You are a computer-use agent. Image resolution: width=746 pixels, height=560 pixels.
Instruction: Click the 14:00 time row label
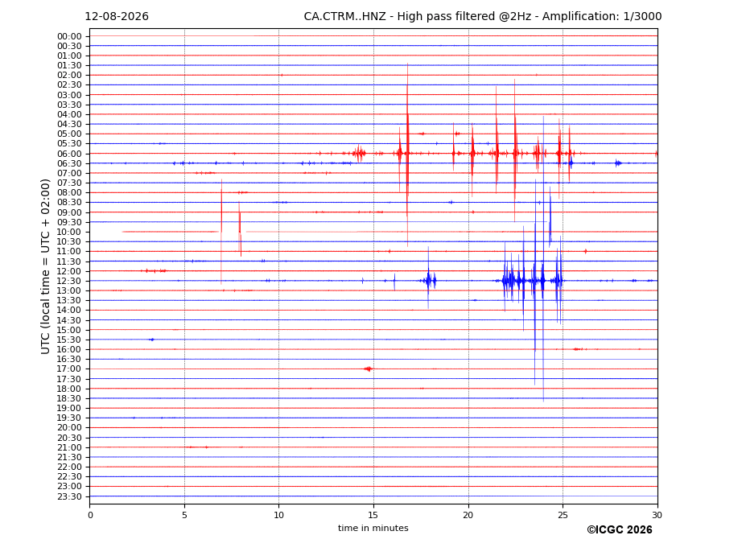coord(69,311)
